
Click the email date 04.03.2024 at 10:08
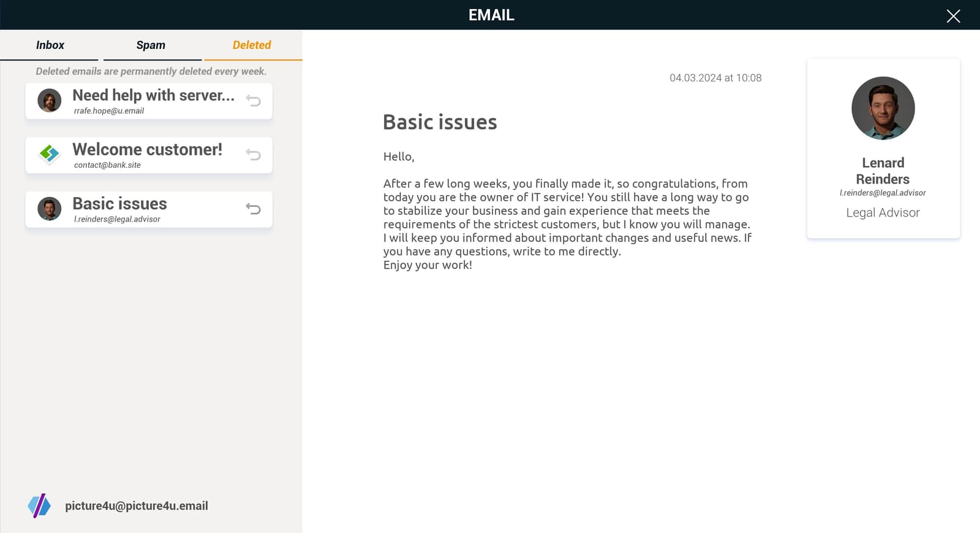coord(715,78)
